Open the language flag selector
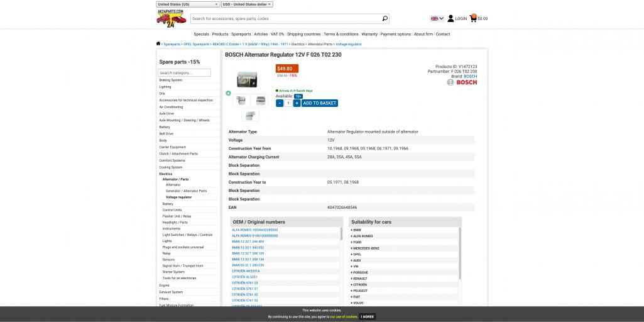Viewport: 644px width, 322px height. (437, 18)
